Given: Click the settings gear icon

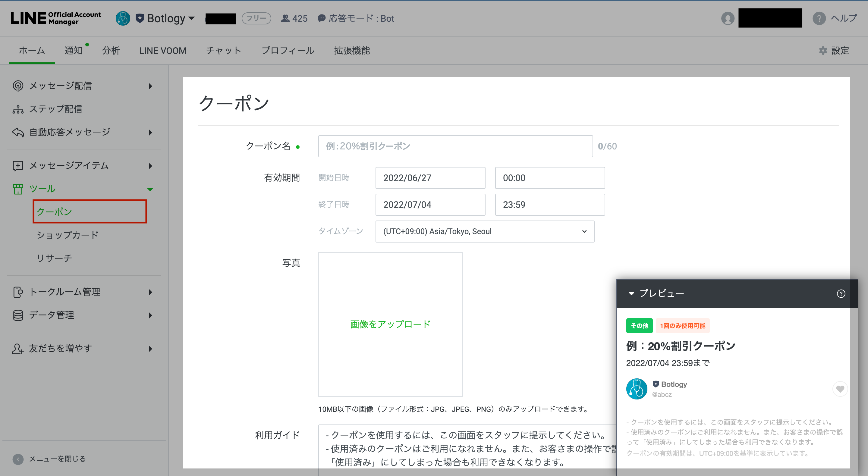Looking at the screenshot, I should [823, 51].
